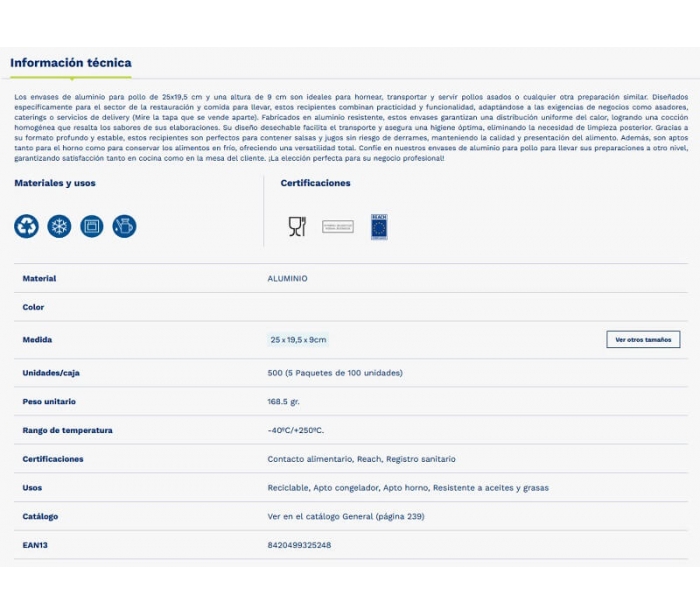Click the oven-safe icon
700x614 pixels.
[92, 226]
